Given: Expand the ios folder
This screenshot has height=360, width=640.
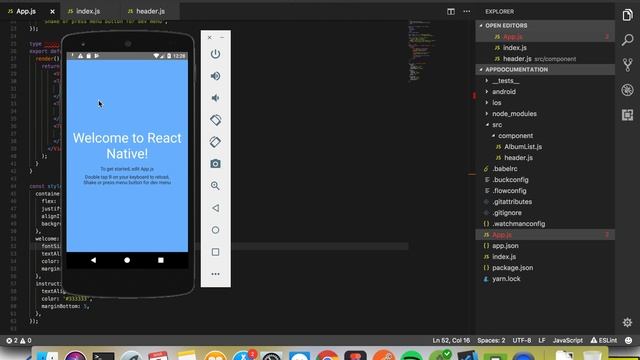Looking at the screenshot, I should 545,102.
